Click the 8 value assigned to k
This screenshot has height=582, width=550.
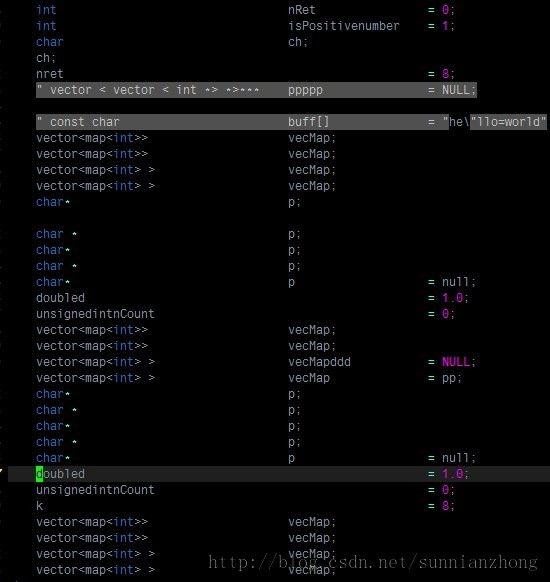(445, 506)
